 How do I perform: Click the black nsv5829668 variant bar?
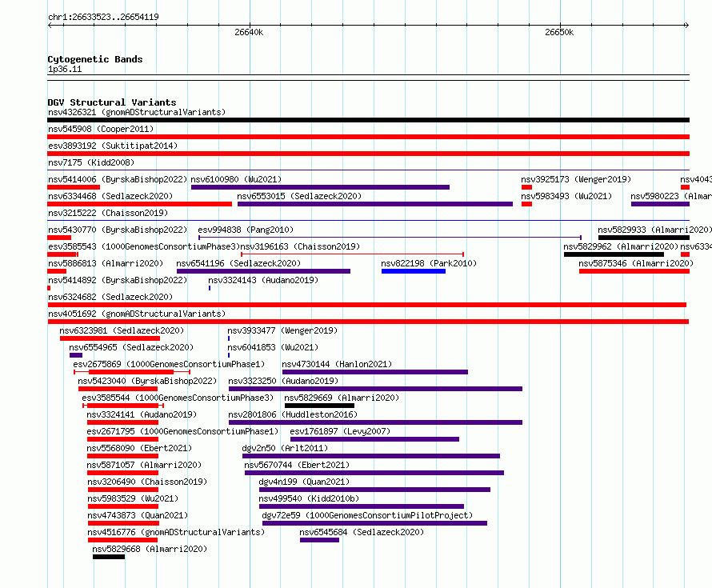tap(109, 557)
